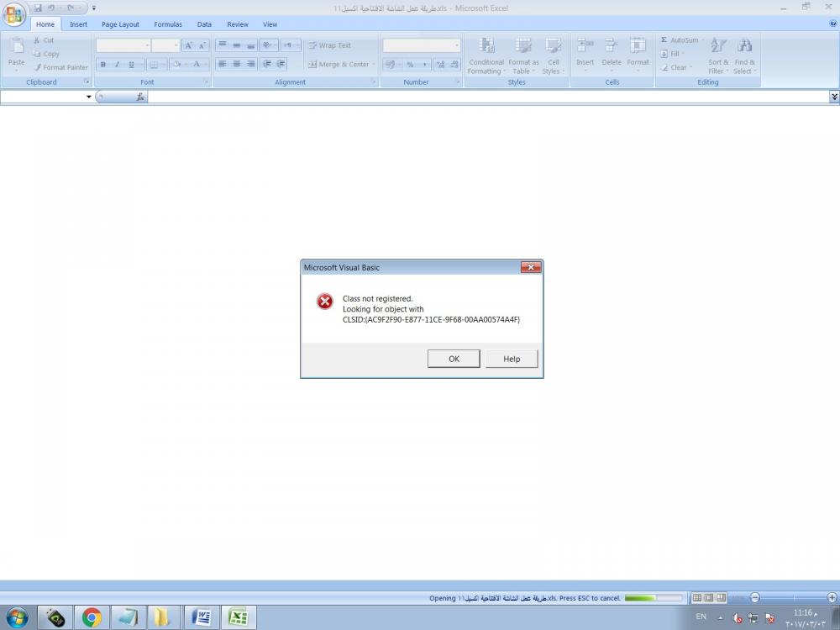Viewport: 840px width, 630px height.
Task: Click OK in the Visual Basic error dialog
Action: (454, 359)
